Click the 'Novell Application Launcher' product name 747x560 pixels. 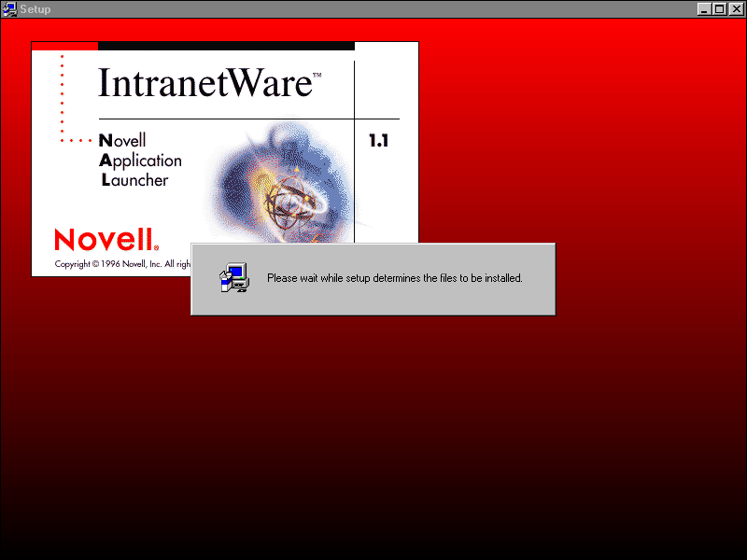click(140, 161)
